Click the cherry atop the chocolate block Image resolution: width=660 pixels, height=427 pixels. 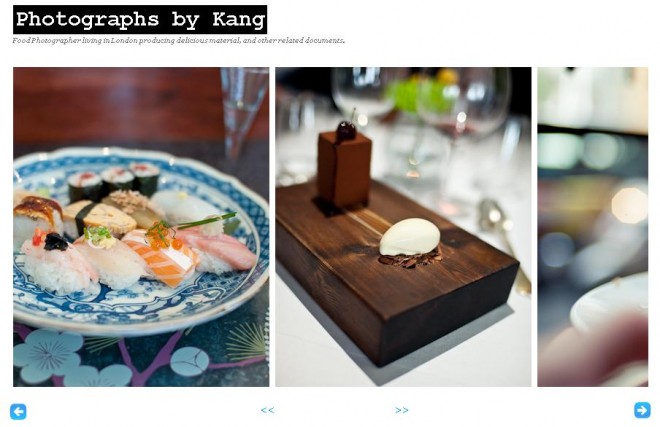[x=346, y=131]
